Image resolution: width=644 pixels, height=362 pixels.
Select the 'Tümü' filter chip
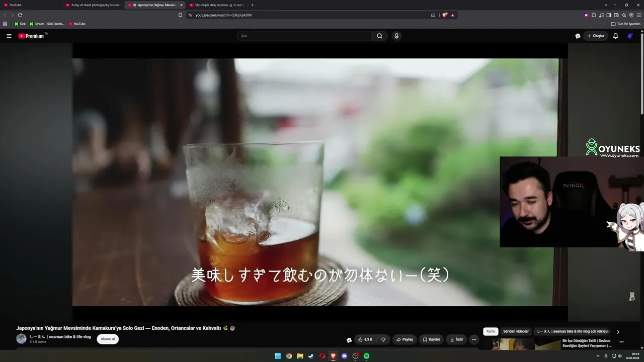tap(491, 332)
